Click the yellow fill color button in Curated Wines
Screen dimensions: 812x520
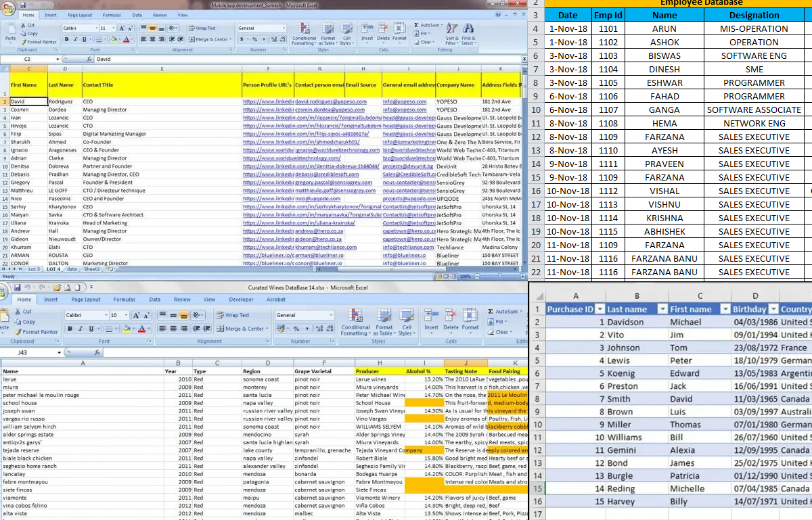(127, 329)
